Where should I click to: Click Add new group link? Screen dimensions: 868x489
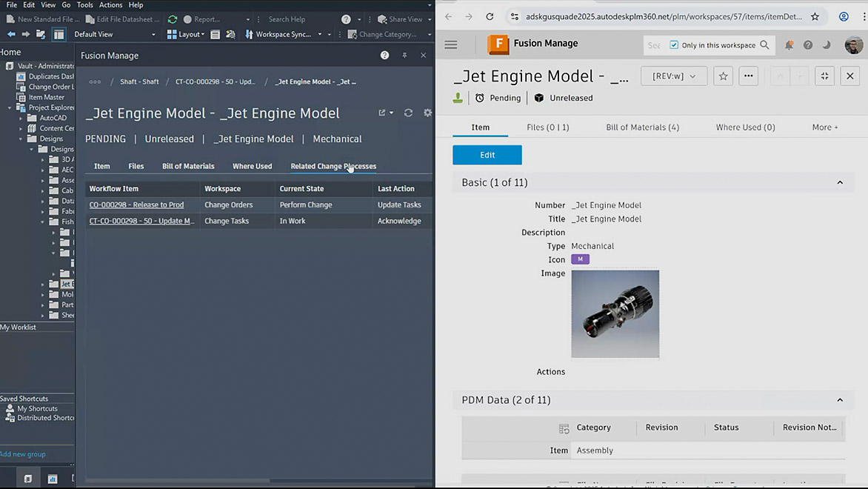point(23,454)
